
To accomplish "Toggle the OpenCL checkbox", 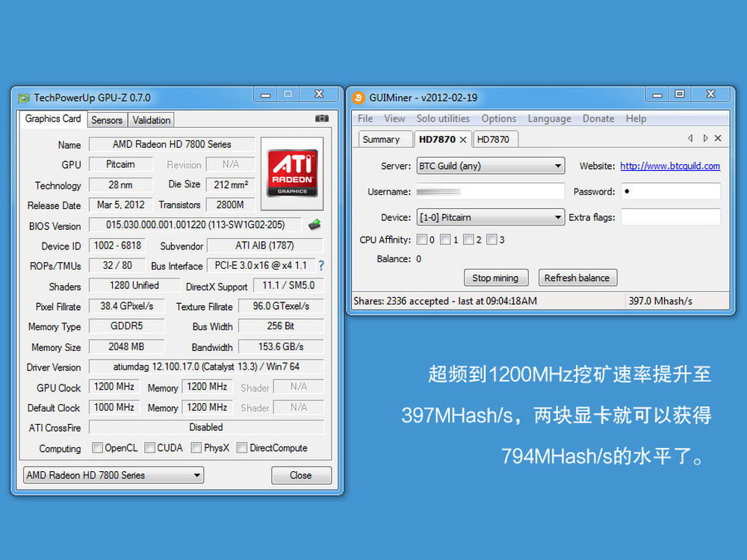I will pyautogui.click(x=97, y=447).
